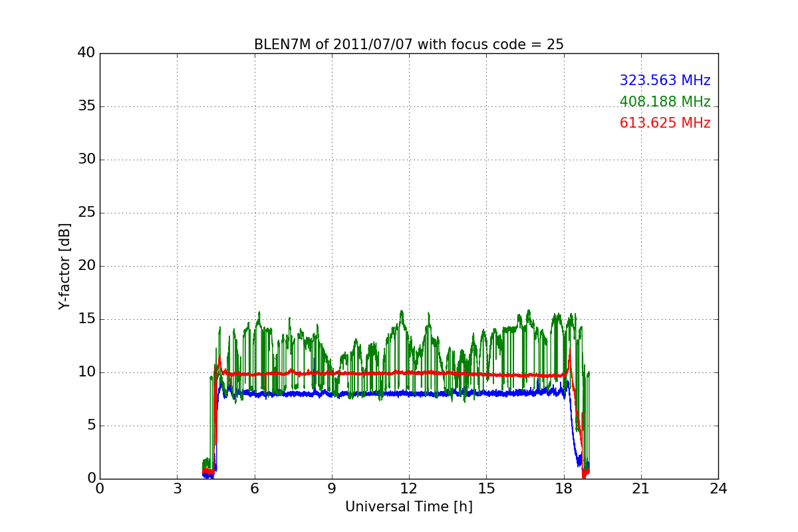Click the x-axis tick label 6

(254, 489)
